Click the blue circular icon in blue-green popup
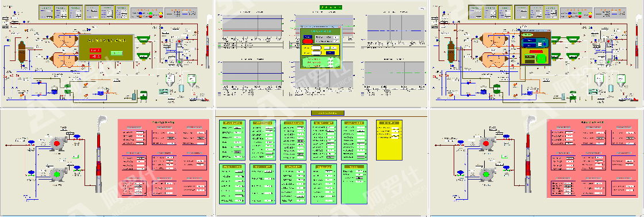 [545, 44]
